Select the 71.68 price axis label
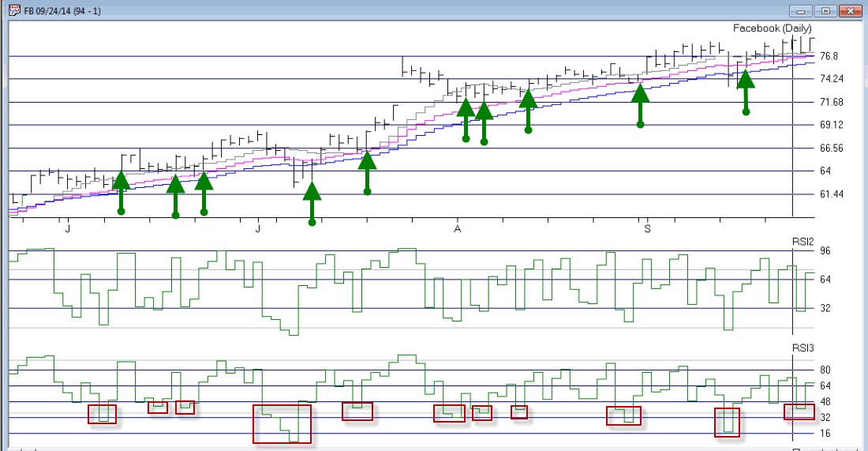Viewport: 868px width, 451px height. click(x=832, y=102)
